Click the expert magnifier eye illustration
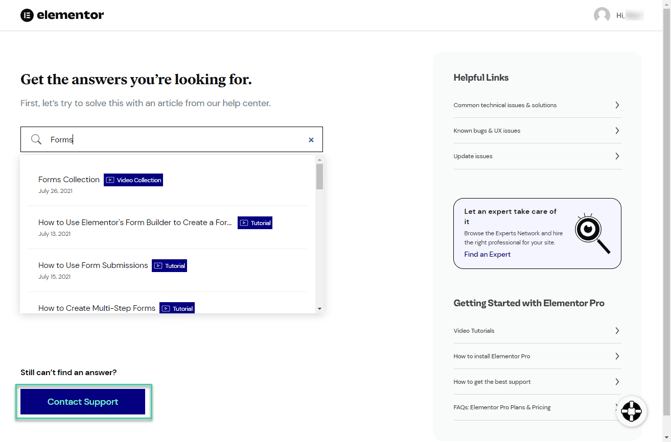The image size is (671, 442). click(591, 233)
